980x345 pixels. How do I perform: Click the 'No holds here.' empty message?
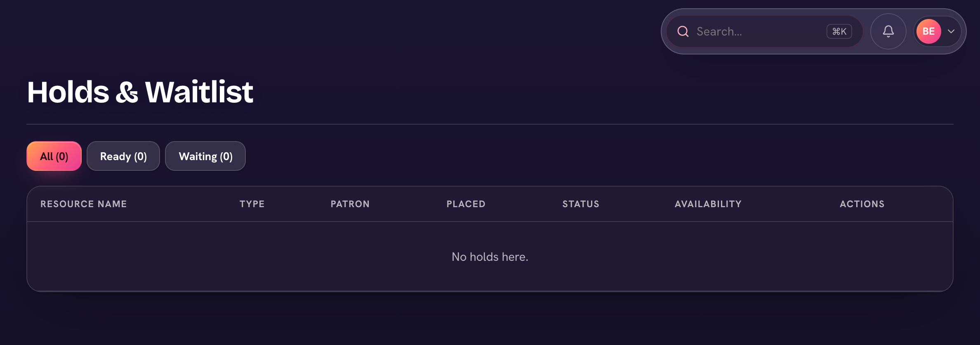(x=490, y=257)
